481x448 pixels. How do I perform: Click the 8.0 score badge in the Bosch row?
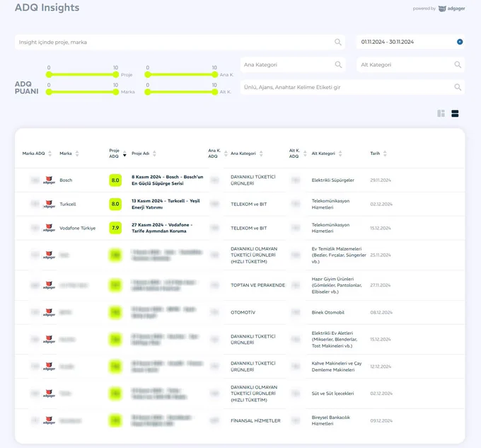(115, 180)
